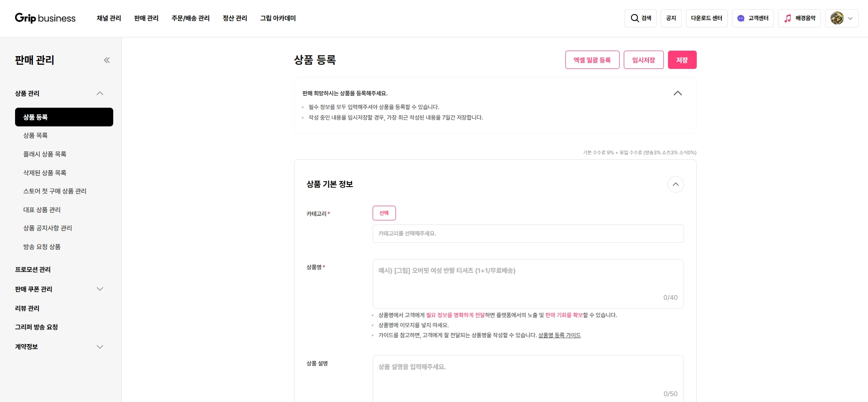Open the 상품명 등록 가이드 link
The height and width of the screenshot is (402, 868).
coord(559,335)
